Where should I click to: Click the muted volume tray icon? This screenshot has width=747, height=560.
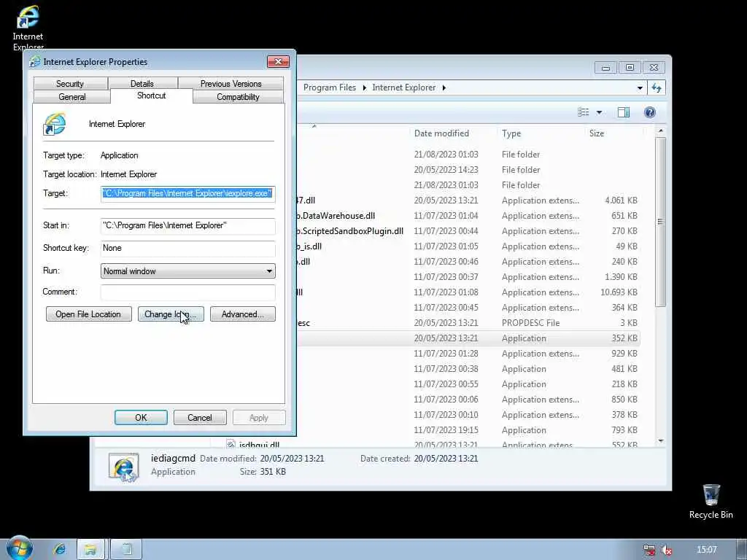point(667,550)
